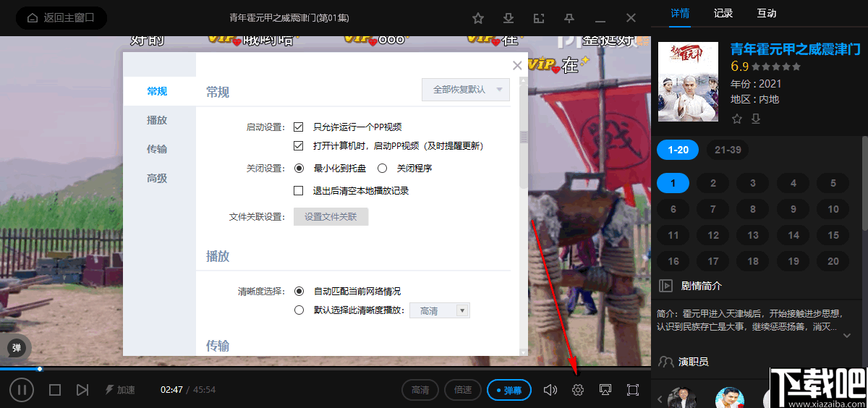Open the 高清 clarity combo box in settings
Viewport: 868px width, 408px height.
(440, 310)
